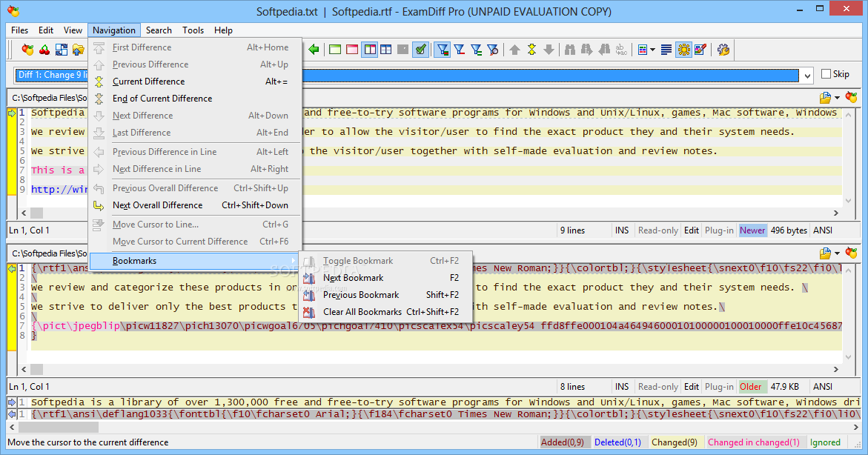Screen dimensions: 868x455
Task: Click the Swap panes icon with blue squares
Action: pyautogui.click(x=62, y=50)
